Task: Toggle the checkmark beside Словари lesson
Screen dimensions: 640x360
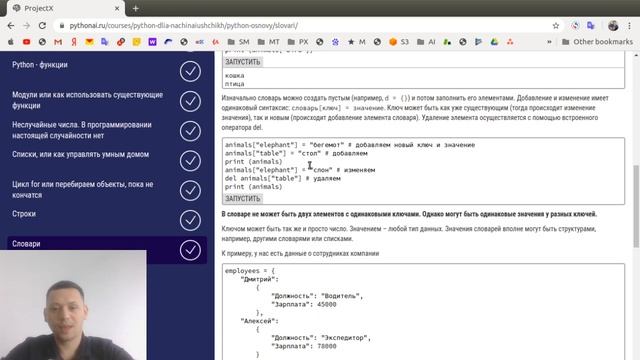Action: pyautogui.click(x=190, y=250)
